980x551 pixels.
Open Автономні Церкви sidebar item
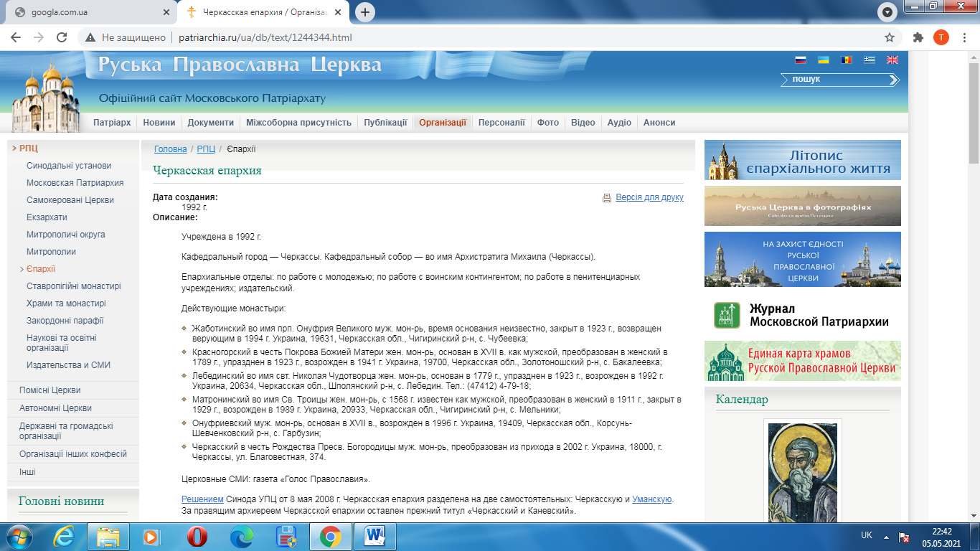click(55, 408)
